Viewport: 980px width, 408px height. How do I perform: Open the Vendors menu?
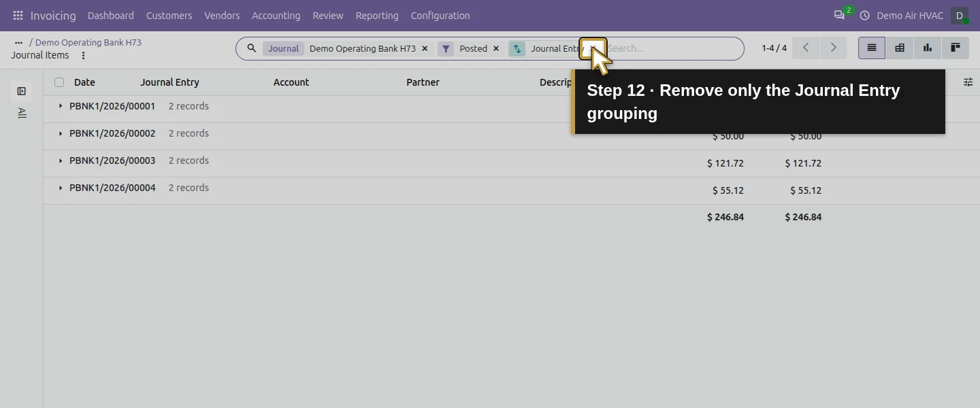[x=222, y=15]
